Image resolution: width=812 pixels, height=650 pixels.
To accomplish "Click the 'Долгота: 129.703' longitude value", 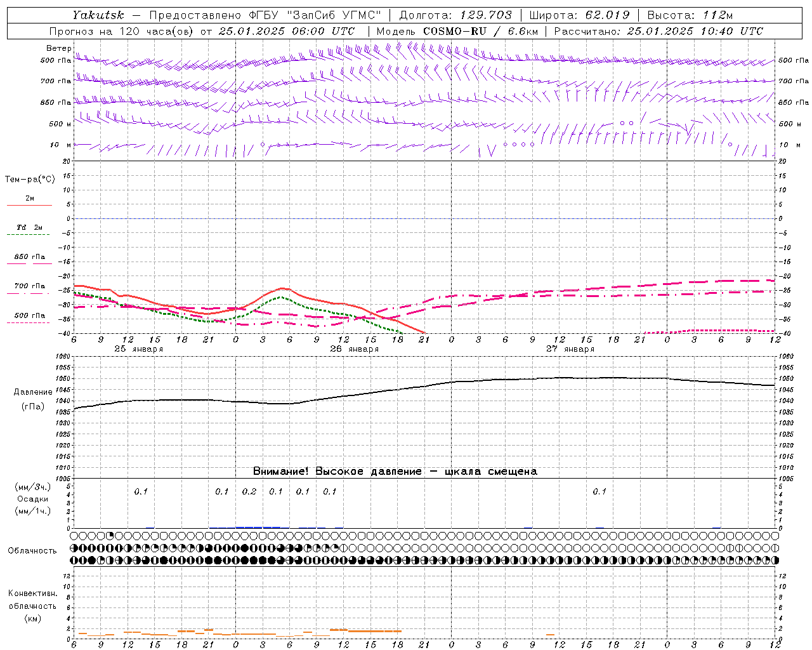I will 455,15.
